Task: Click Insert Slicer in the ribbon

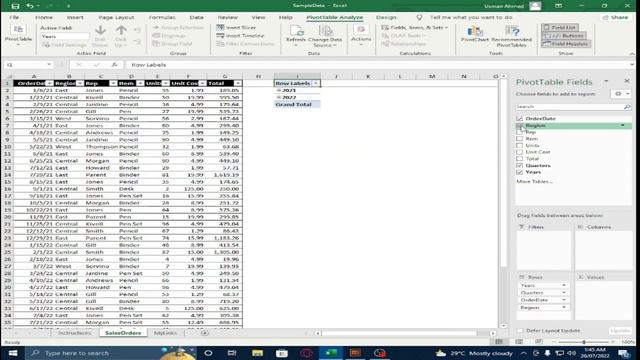Action: (236, 27)
